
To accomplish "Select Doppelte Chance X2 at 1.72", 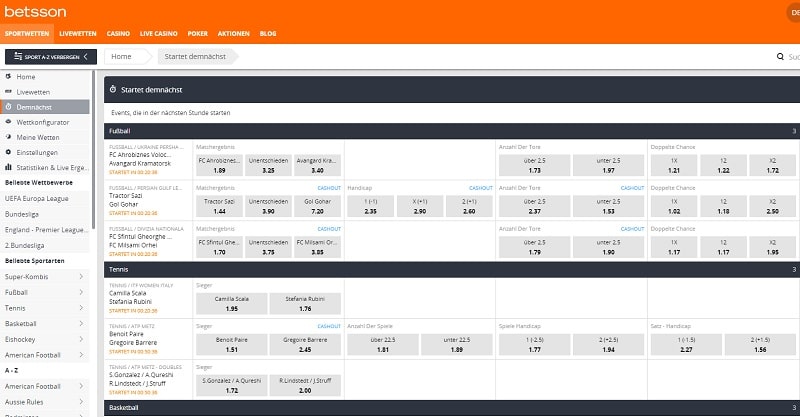I will point(772,165).
